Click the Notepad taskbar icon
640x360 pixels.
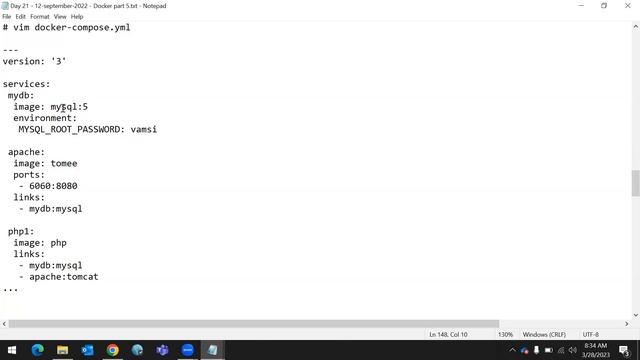pyautogui.click(x=213, y=350)
